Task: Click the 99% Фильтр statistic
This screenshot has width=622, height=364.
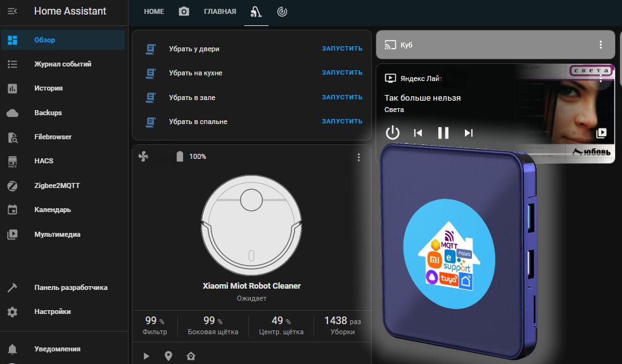Action: [x=155, y=325]
